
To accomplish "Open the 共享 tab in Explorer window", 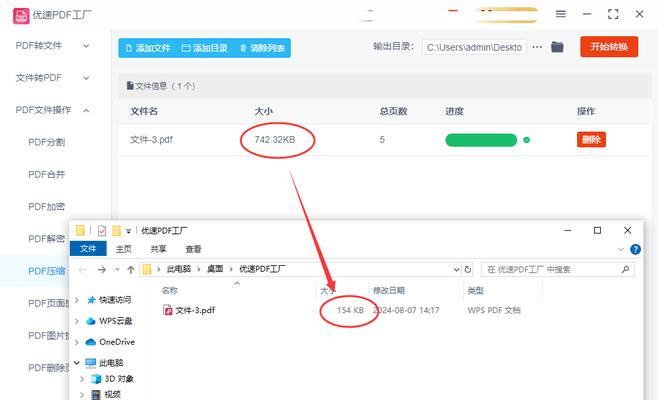I will tap(158, 249).
